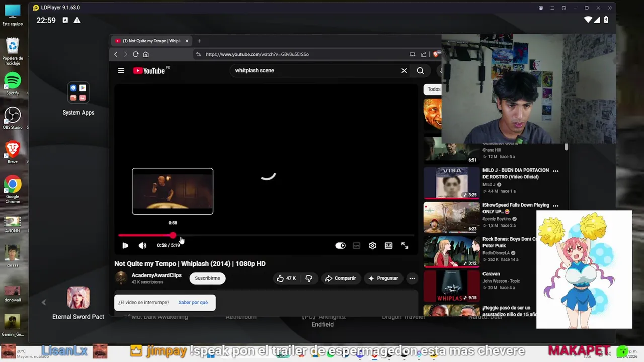Share the video via Compartir

click(x=340, y=278)
